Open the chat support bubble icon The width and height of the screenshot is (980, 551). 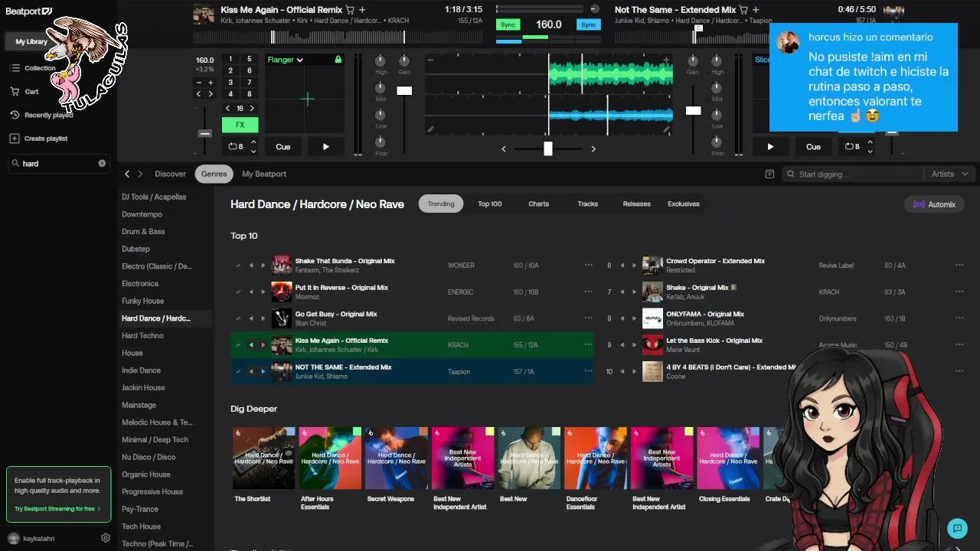(x=957, y=528)
